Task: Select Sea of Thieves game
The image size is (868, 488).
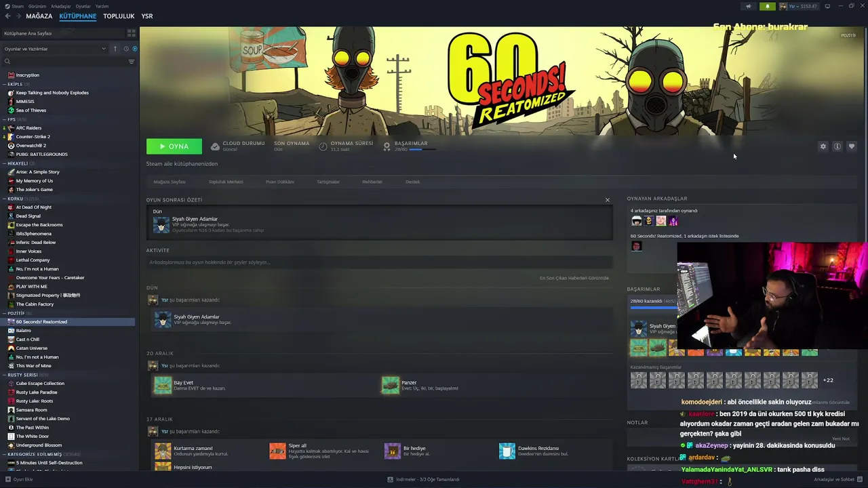Action: pos(31,110)
